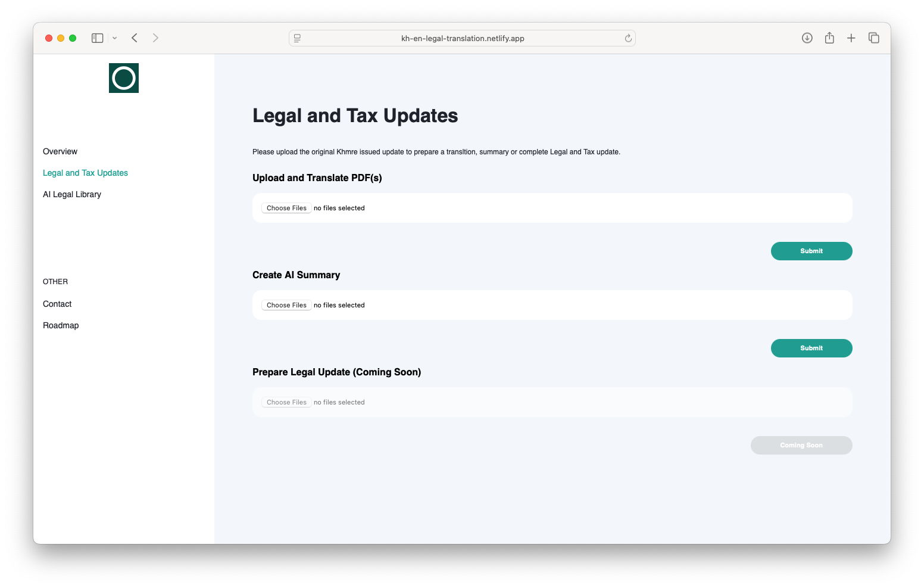Click the Upload and Translate PDF(s) heading
Viewport: 924px width, 588px height.
[x=317, y=178]
